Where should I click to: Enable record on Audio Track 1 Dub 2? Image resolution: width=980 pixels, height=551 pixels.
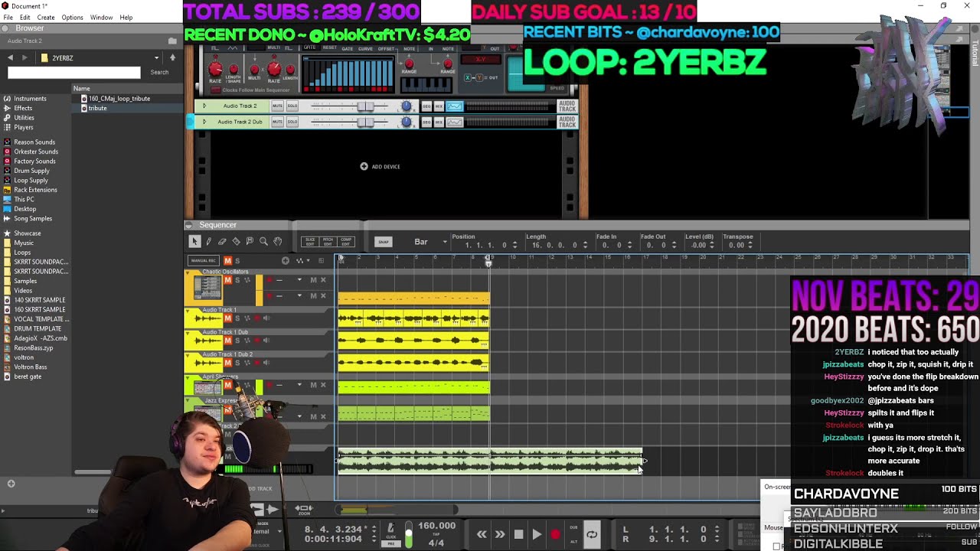257,363
